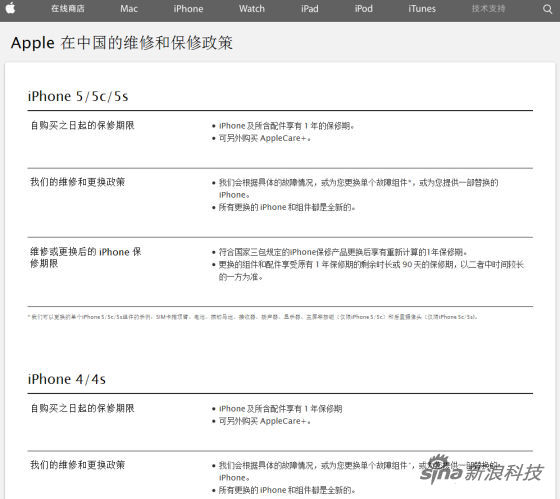The width and height of the screenshot is (560, 499).
Task: Click the page title Apple 在中国的维修和保修政策
Action: pyautogui.click(x=122, y=43)
